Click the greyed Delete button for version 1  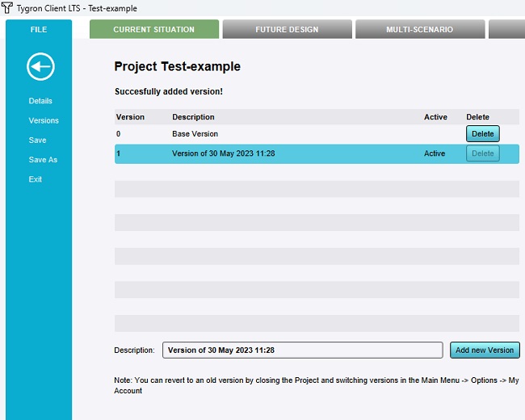tap(482, 153)
